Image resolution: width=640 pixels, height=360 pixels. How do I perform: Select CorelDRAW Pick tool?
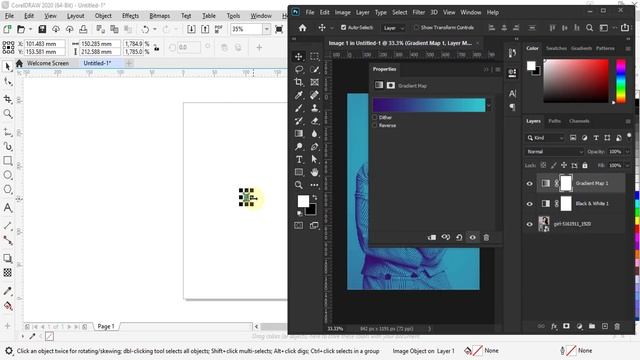[7, 67]
